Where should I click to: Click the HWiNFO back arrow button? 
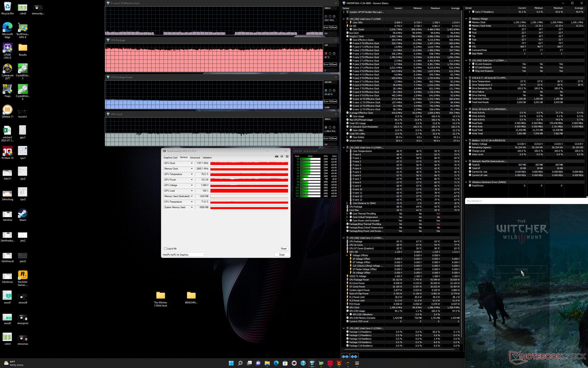coord(345,356)
